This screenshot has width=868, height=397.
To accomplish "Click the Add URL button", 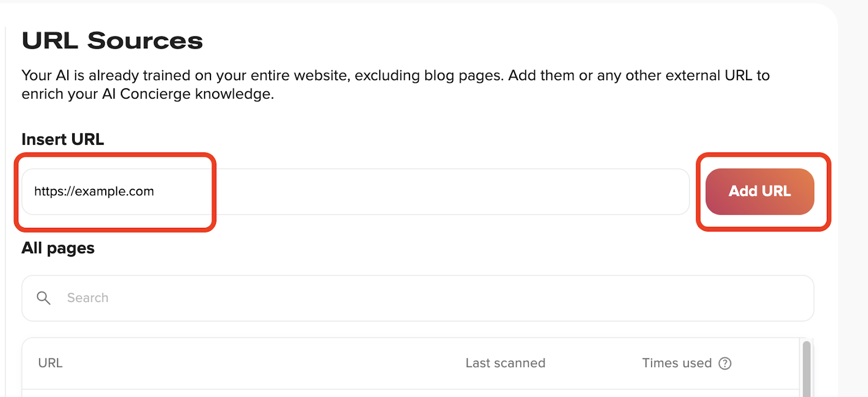I will click(x=759, y=191).
